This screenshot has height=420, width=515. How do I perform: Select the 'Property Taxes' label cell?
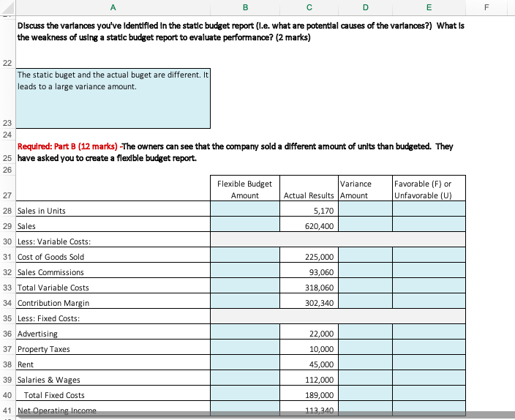coord(113,347)
